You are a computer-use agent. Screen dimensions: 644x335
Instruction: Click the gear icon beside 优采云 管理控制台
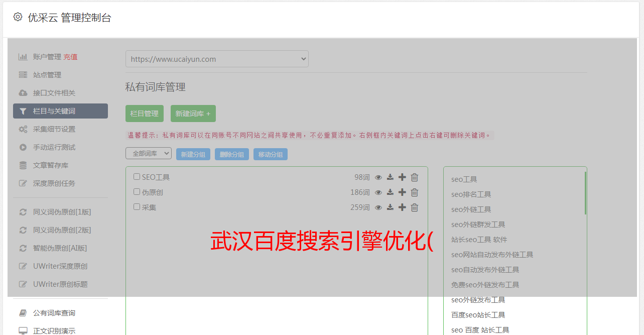coord(18,17)
